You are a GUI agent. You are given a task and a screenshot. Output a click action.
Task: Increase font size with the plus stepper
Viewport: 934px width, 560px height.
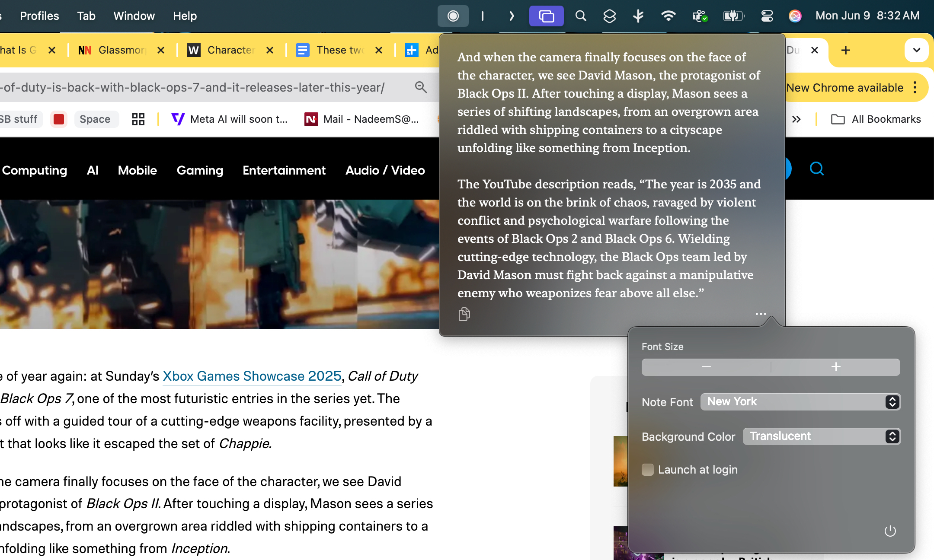tap(835, 367)
